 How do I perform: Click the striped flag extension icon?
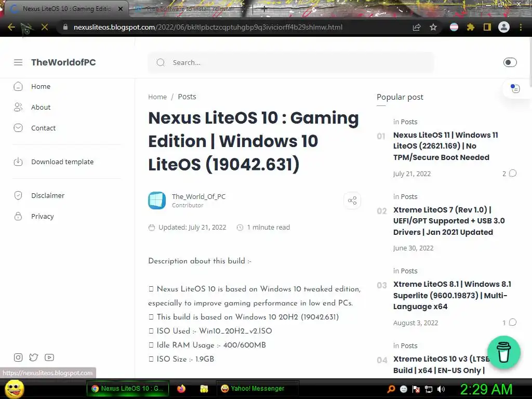454,27
